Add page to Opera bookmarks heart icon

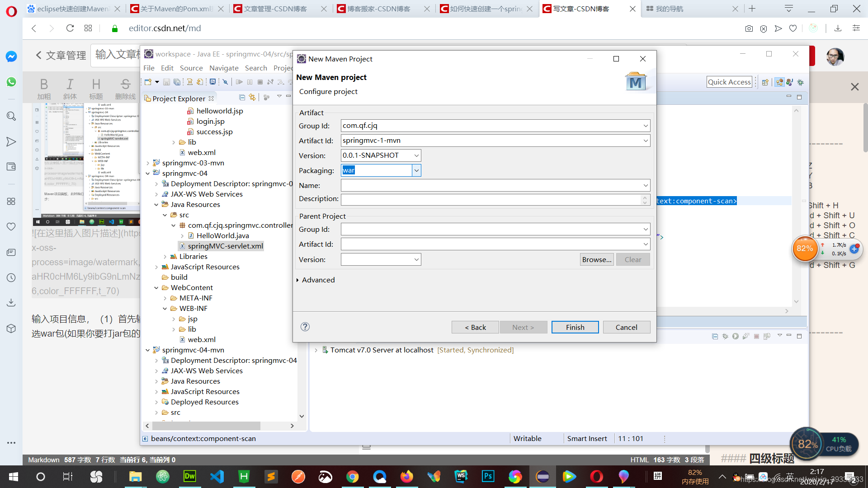(x=793, y=28)
